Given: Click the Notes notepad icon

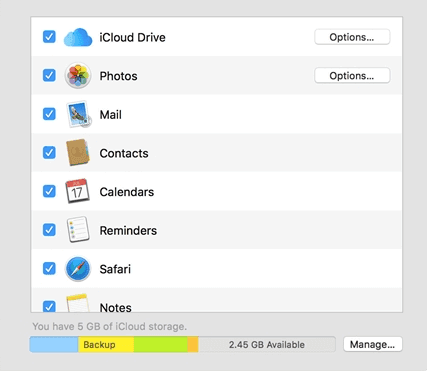Looking at the screenshot, I should [x=78, y=303].
